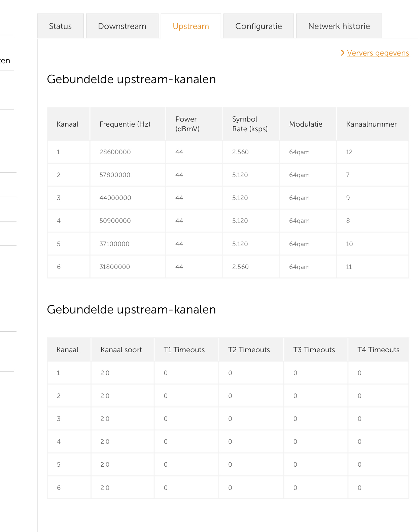Image resolution: width=418 pixels, height=532 pixels.
Task: Click the Symbol Rate (ksps) header
Action: (x=250, y=124)
